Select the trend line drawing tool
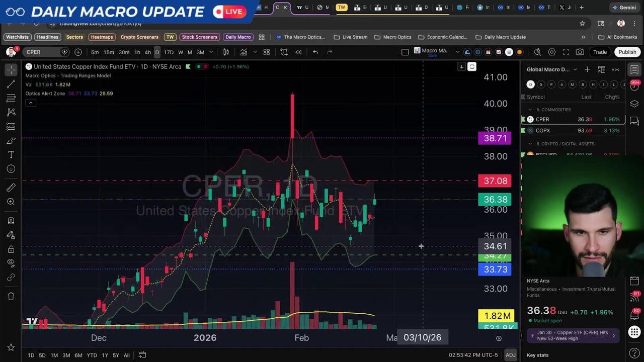The image size is (644, 362). click(x=11, y=84)
